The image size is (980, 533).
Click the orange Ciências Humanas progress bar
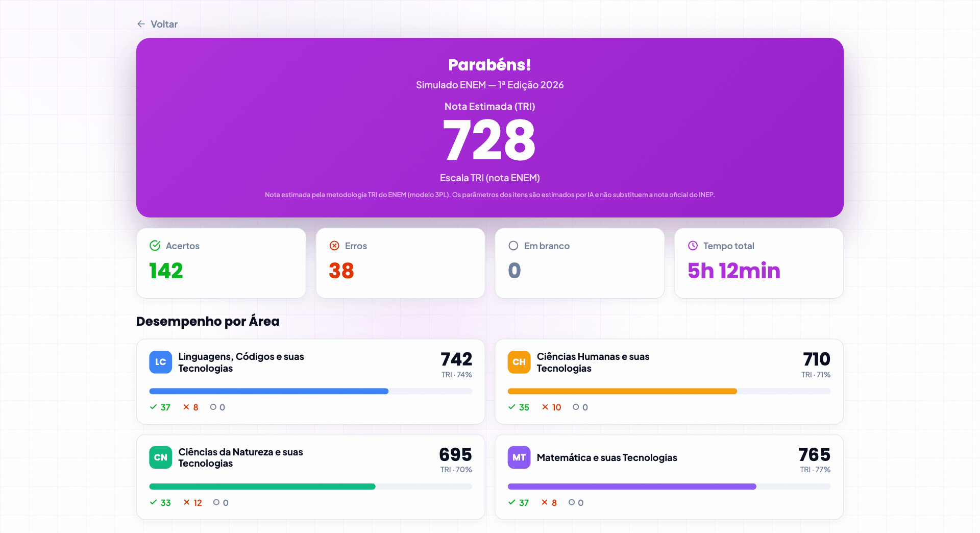click(669, 391)
